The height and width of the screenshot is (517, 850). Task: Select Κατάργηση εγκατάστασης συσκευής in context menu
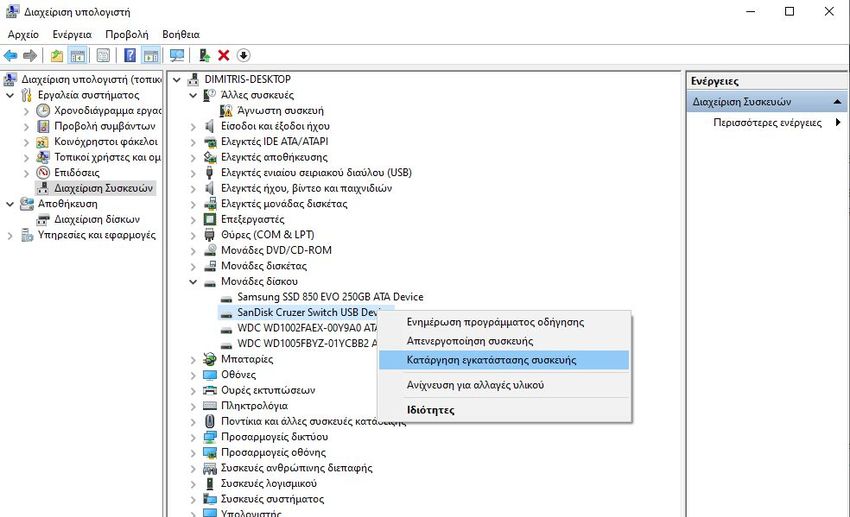505,360
